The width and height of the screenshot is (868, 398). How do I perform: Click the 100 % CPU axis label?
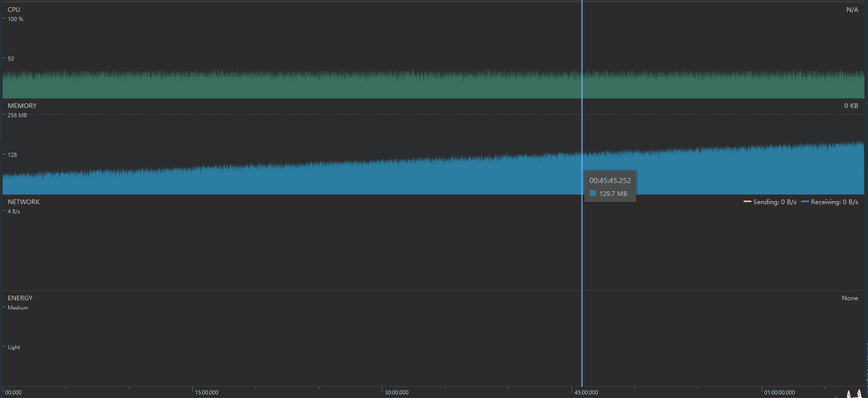(x=15, y=19)
